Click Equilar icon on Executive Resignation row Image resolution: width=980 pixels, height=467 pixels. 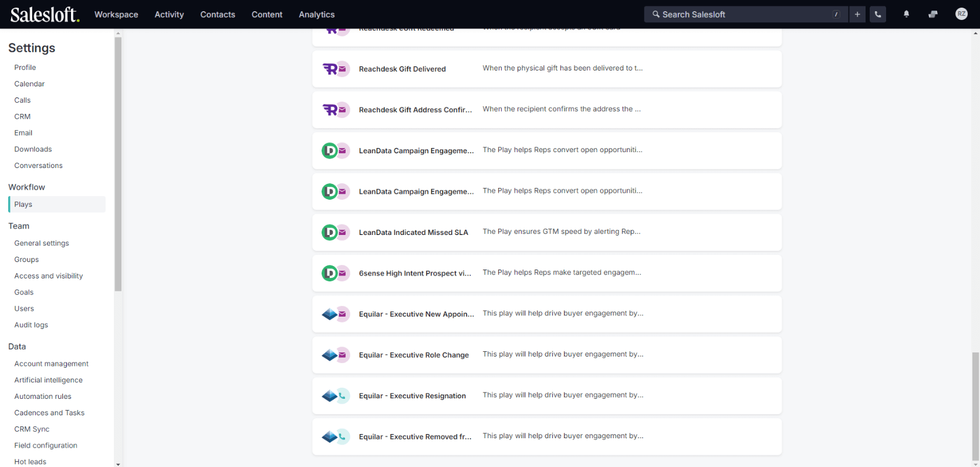point(330,396)
